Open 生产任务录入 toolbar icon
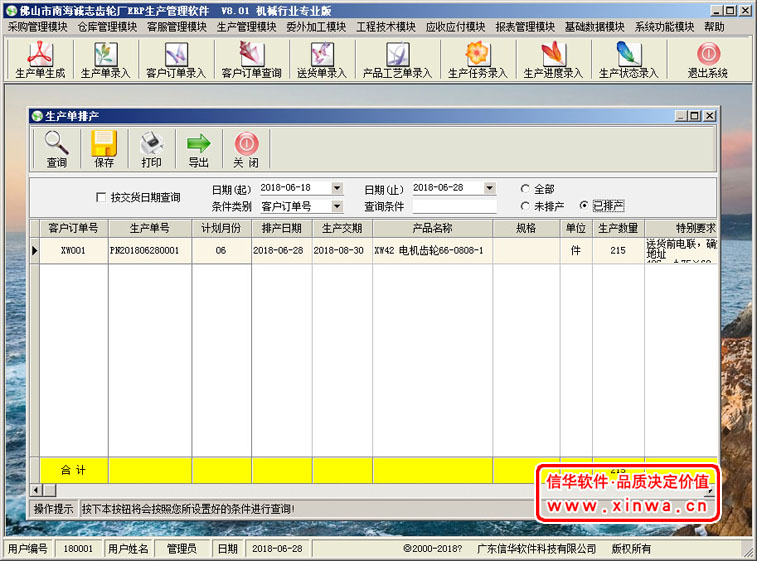 477,60
